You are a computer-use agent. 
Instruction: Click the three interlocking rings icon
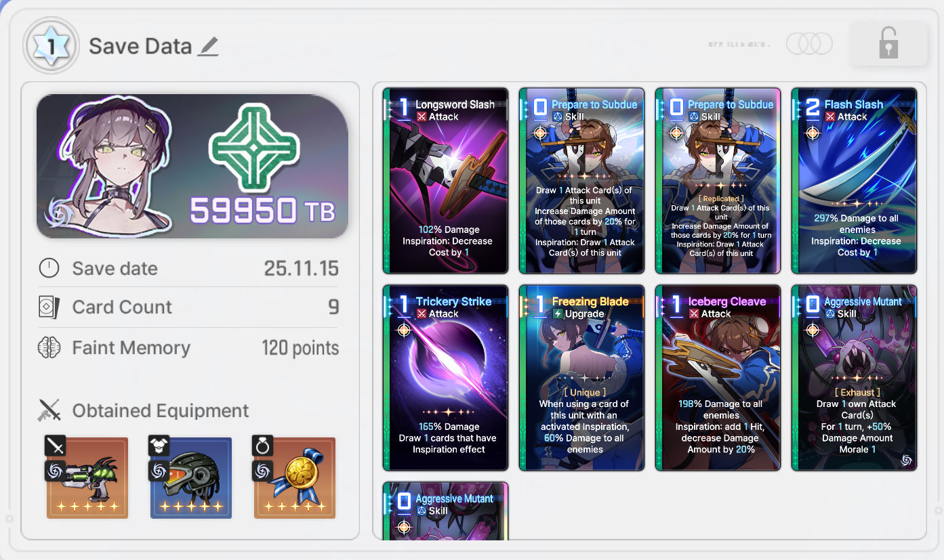pos(809,44)
